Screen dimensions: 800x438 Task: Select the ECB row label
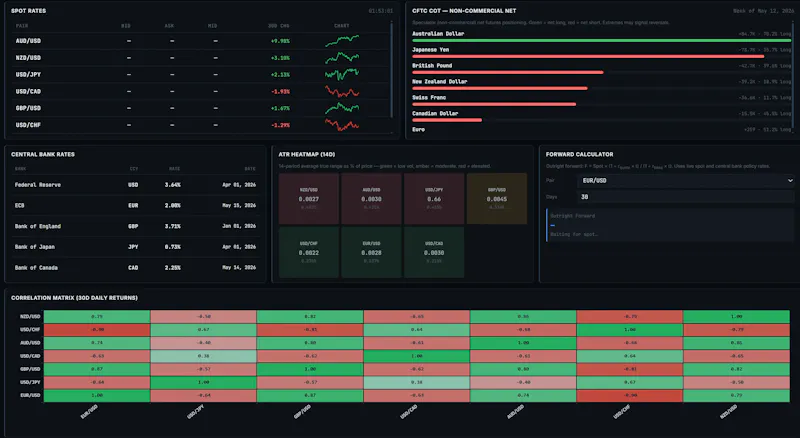(19, 206)
